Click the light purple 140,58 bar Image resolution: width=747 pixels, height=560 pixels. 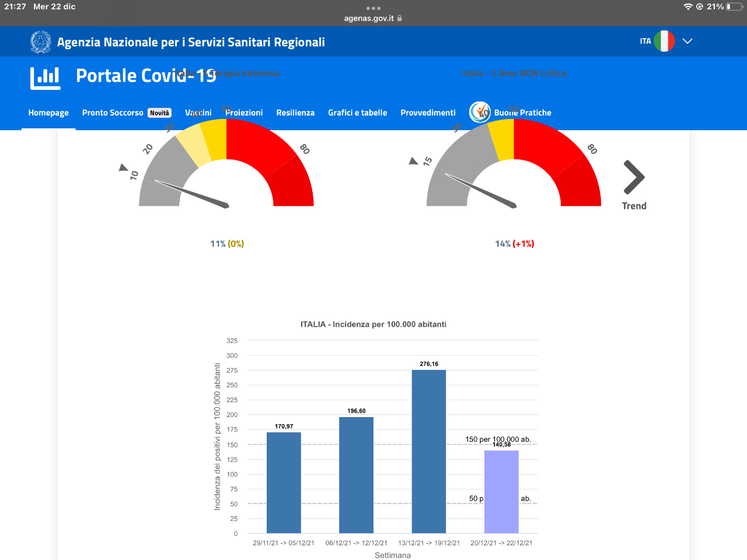501,492
